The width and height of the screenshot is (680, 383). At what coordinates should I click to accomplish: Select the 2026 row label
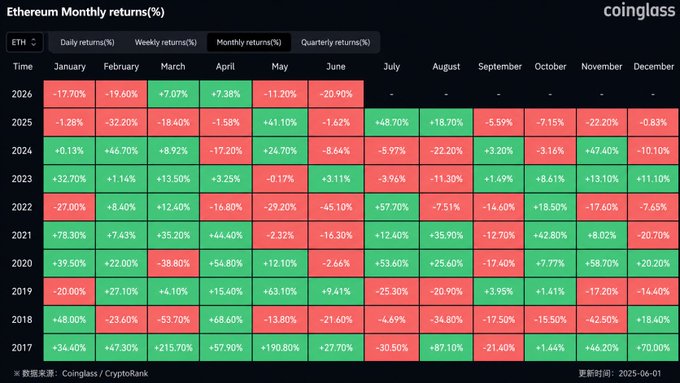pos(22,94)
